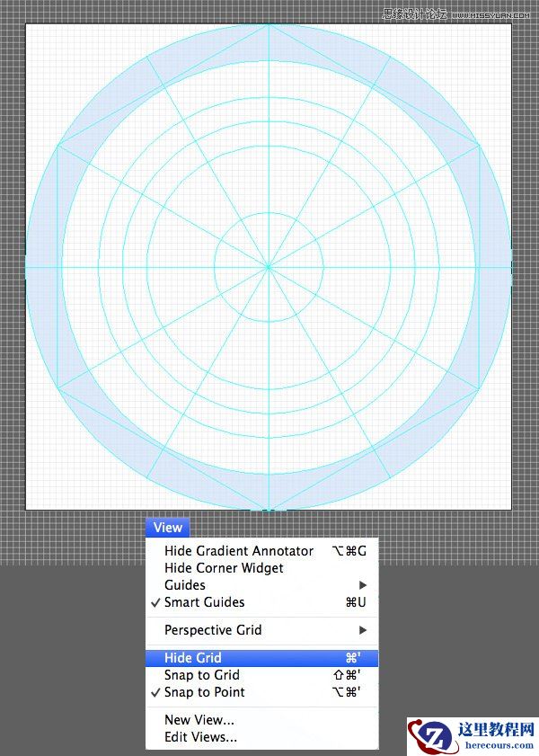Open the View menu title
The height and width of the screenshot is (756, 539).
[167, 528]
